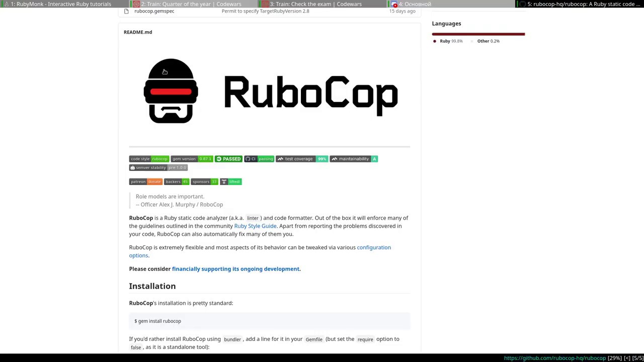The width and height of the screenshot is (644, 362).
Task: Click the inline 'linter' code term
Action: pos(253,218)
